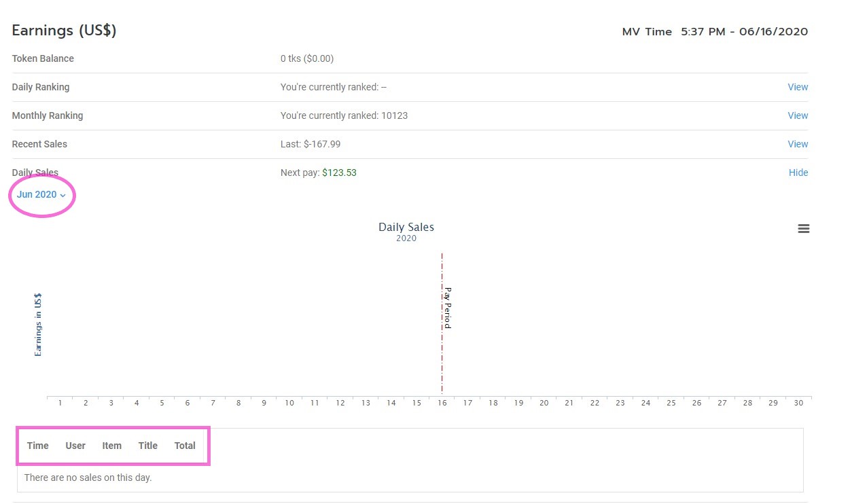This screenshot has width=850, height=504.
Task: View Monthly Ranking details
Action: (x=797, y=115)
